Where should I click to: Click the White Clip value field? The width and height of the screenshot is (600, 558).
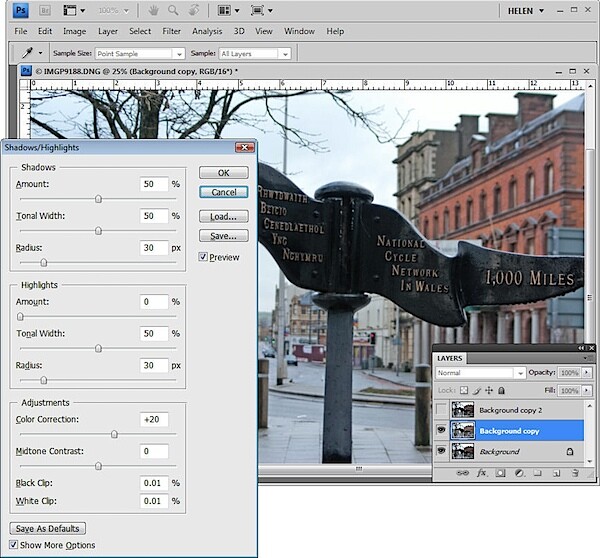pyautogui.click(x=154, y=501)
